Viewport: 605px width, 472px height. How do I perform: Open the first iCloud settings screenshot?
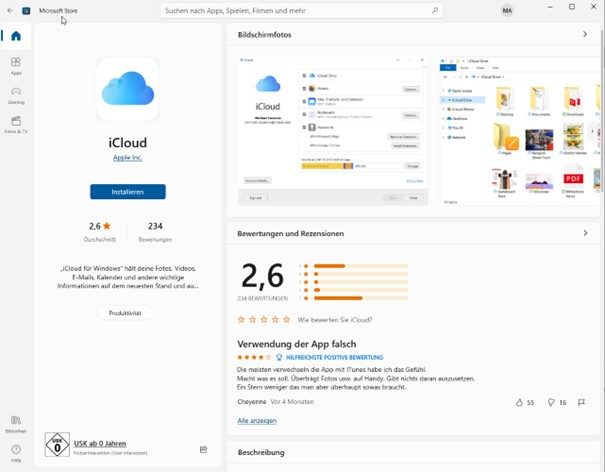tap(333, 131)
